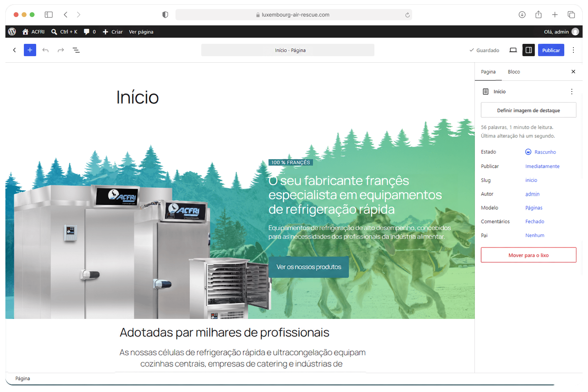Select the Início page title
This screenshot has width=588, height=392.
click(137, 97)
